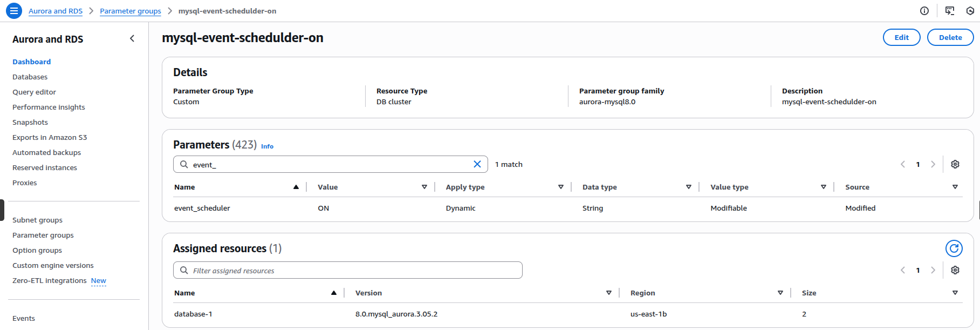Collapse the Aurora and RDS sidebar
The height and width of the screenshot is (330, 980).
click(x=132, y=38)
